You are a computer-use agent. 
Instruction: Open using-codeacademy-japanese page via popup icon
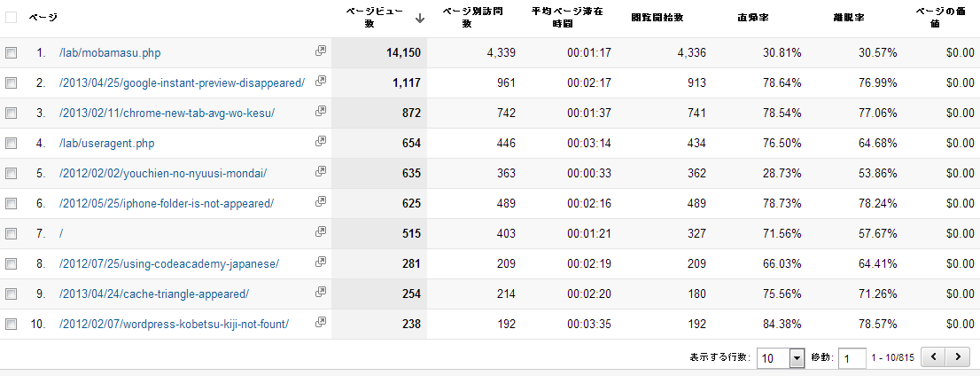point(321,262)
